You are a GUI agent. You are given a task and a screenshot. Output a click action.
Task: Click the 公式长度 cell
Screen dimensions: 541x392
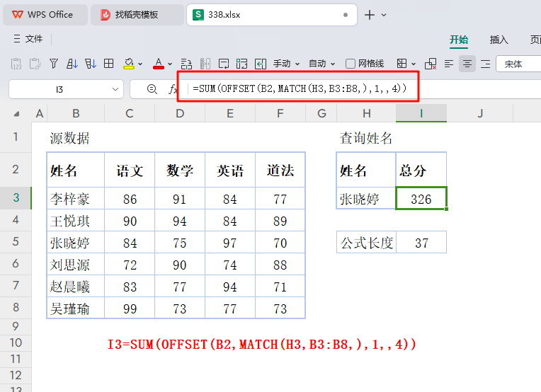(x=366, y=243)
